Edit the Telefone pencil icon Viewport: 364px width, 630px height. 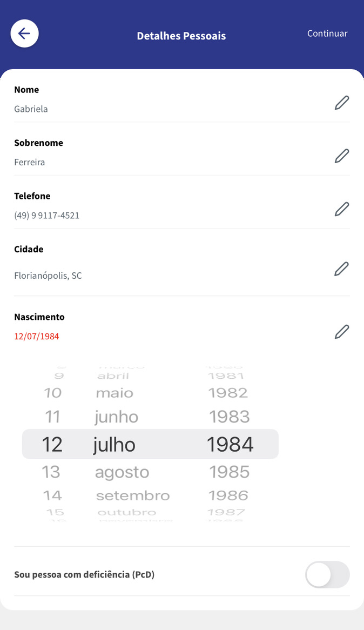pos(342,209)
